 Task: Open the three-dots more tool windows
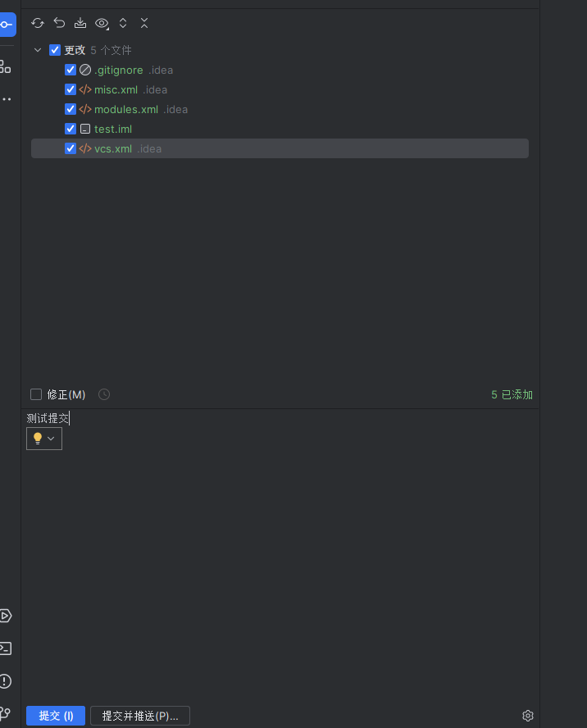point(7,99)
